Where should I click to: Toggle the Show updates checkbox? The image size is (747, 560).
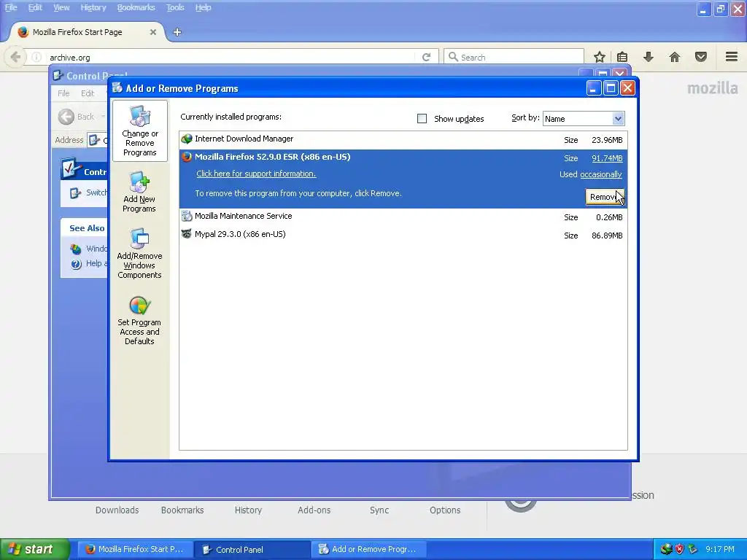click(422, 119)
